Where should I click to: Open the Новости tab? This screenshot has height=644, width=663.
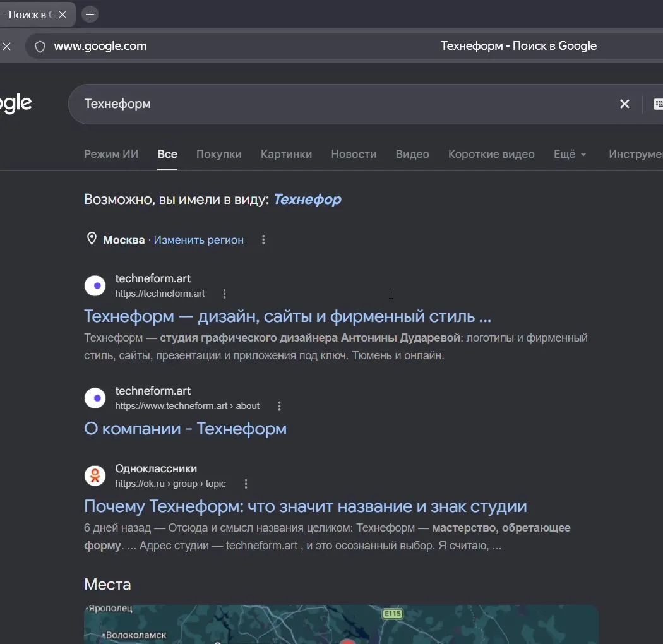point(354,154)
